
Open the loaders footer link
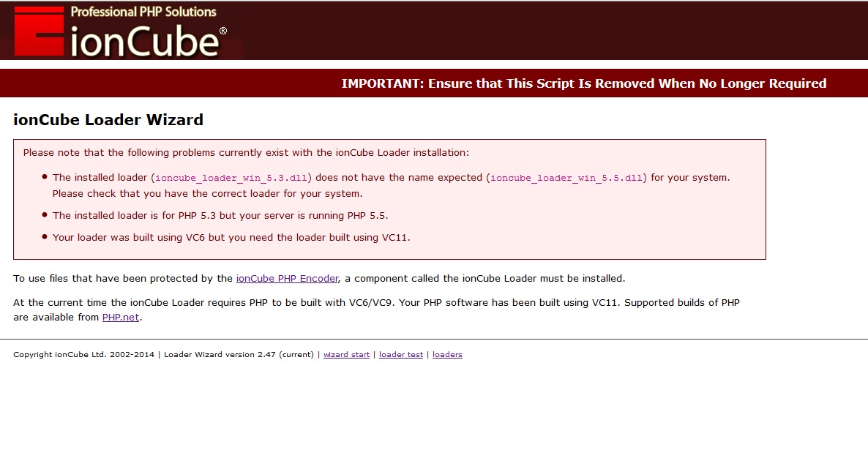[x=447, y=355]
